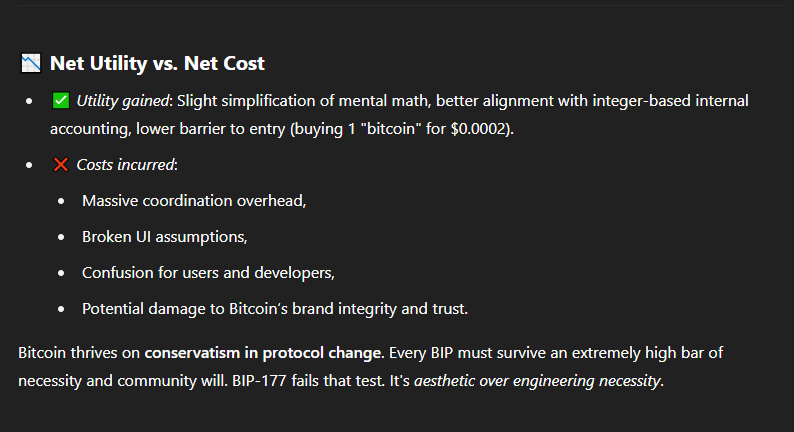Click the italic 'aesthetic over engineering necessity' phrase
Screen dimensions: 794x432
point(537,381)
